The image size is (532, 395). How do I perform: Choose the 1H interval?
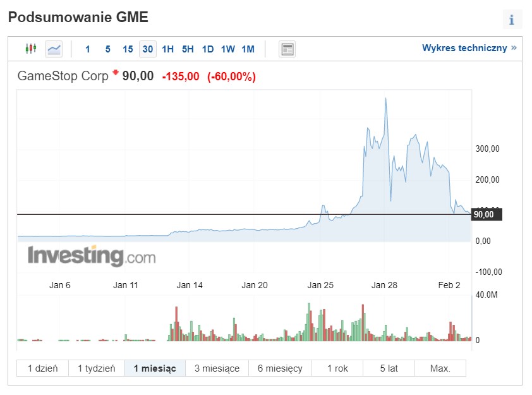click(x=167, y=49)
